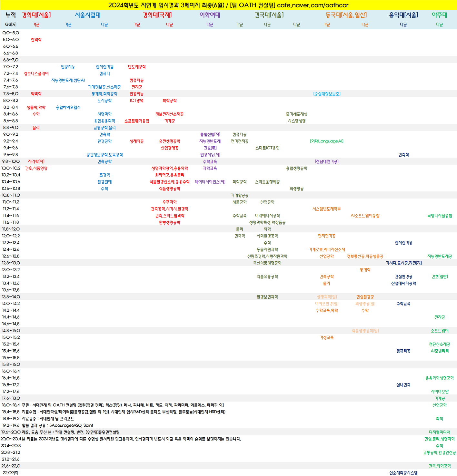Click the 통계학,화학공학 entry
This screenshot has width=457, height=476.
coord(104,94)
